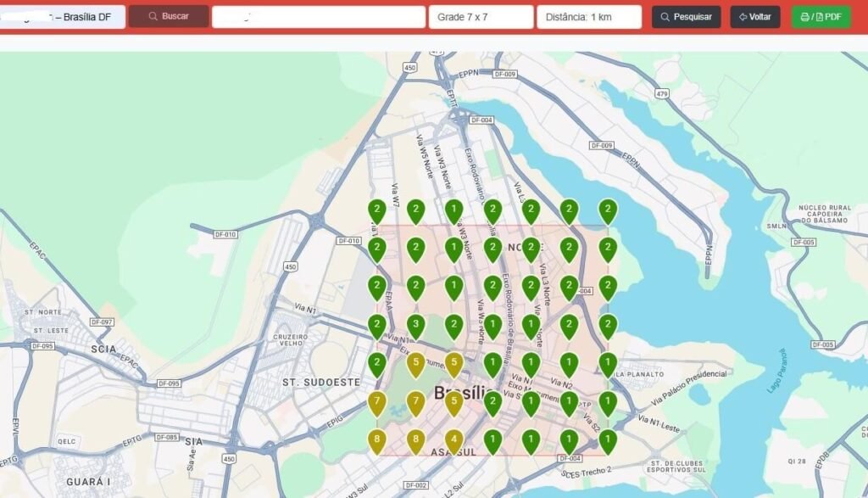Click the Brasília city label on the map

[x=464, y=394]
